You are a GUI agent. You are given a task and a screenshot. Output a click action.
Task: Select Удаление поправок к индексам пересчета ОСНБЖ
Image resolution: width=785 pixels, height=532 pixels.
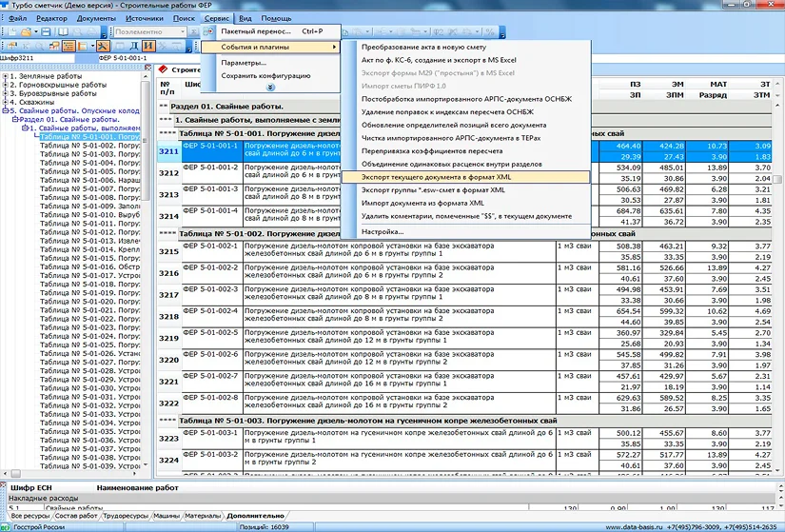465,111
